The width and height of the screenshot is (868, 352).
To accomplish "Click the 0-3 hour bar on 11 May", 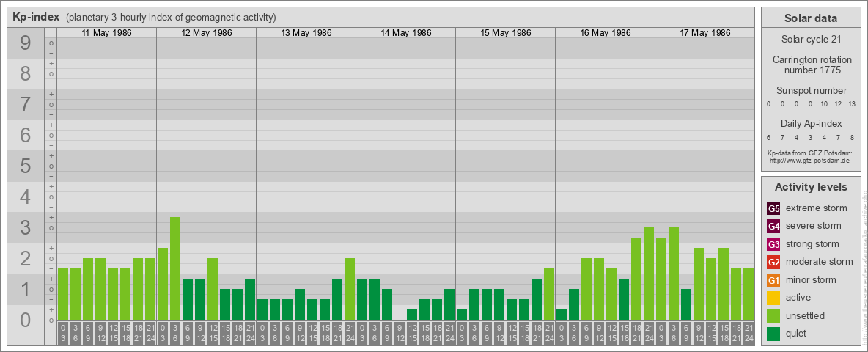I will [63, 294].
